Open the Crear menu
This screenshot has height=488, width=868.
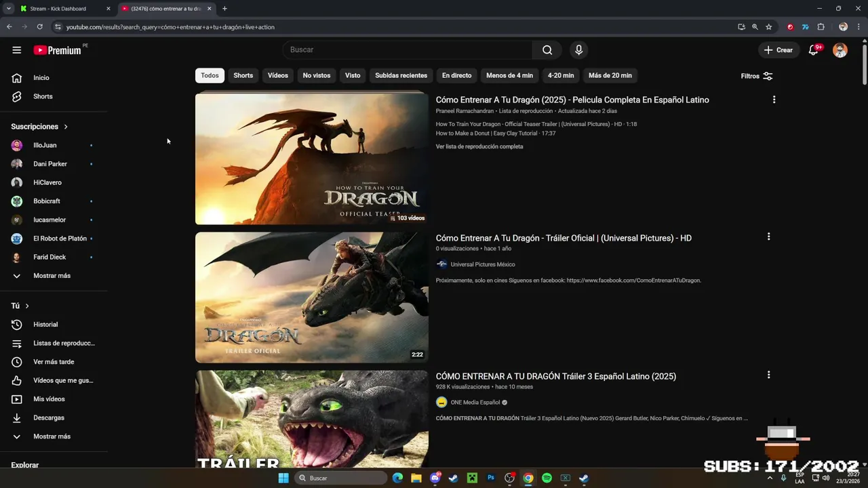click(778, 50)
